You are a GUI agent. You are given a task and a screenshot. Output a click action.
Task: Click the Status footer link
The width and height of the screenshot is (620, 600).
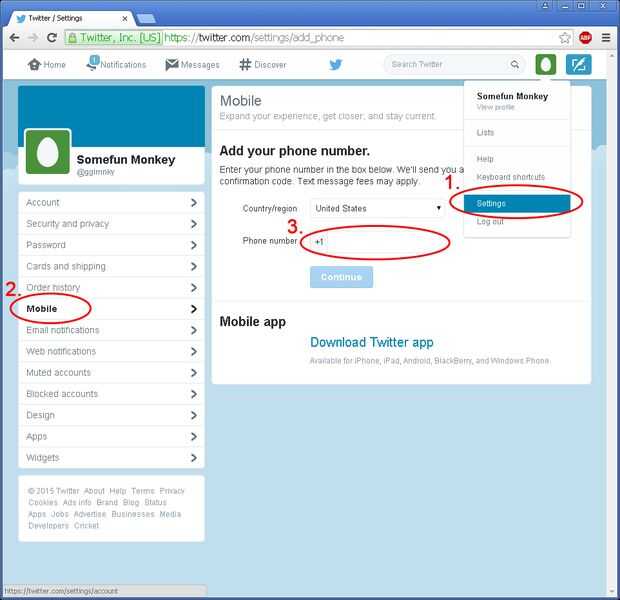[x=155, y=502]
